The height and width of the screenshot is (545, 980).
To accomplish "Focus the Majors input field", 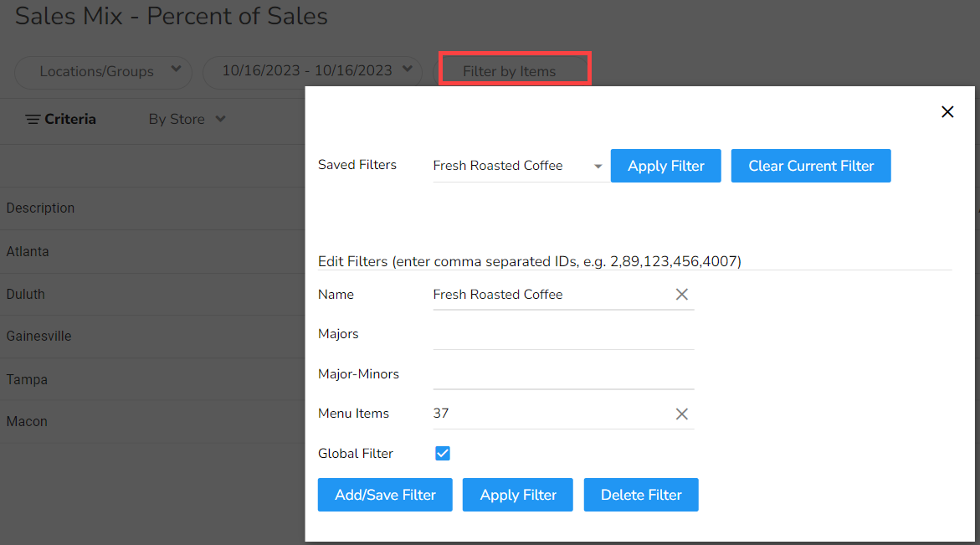I will coord(562,335).
